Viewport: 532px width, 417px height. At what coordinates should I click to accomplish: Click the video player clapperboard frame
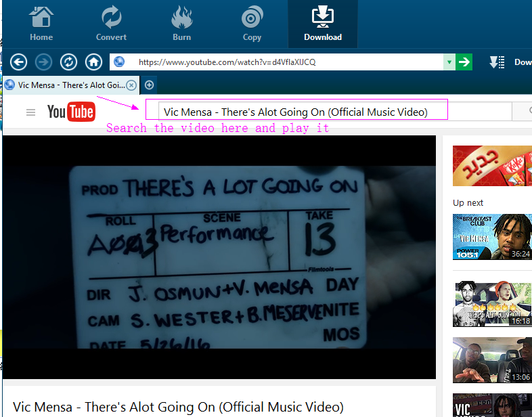click(x=219, y=257)
